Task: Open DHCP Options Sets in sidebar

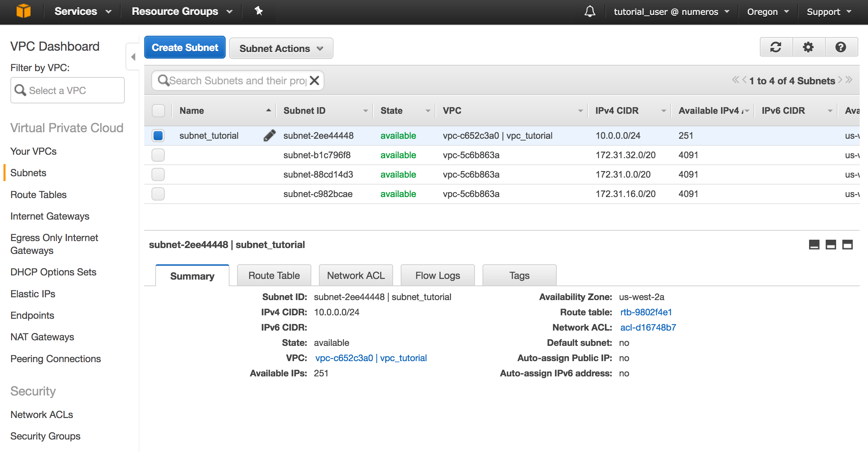Action: 53,272
